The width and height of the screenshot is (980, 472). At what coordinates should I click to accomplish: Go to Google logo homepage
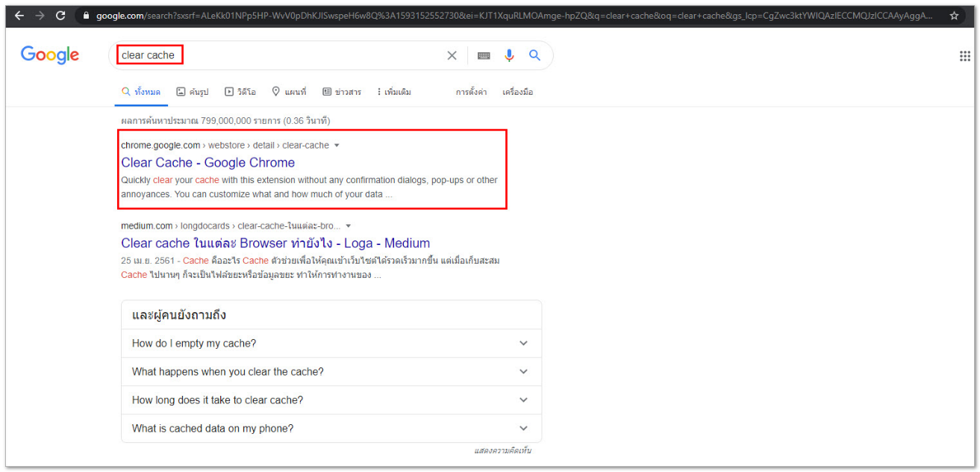click(50, 55)
